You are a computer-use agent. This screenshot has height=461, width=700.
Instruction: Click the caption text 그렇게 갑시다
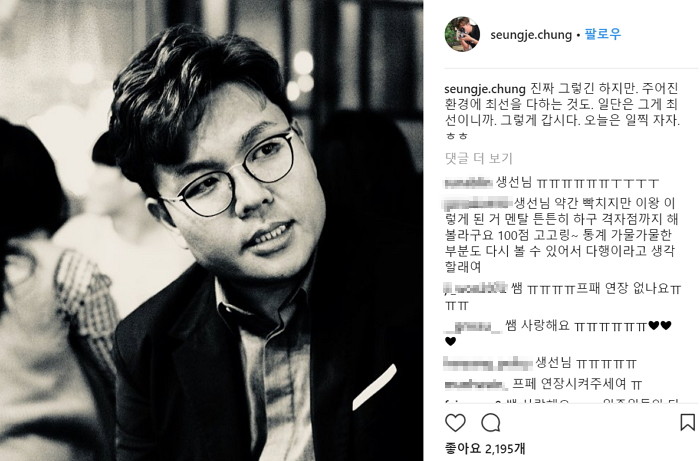[x=528, y=120]
